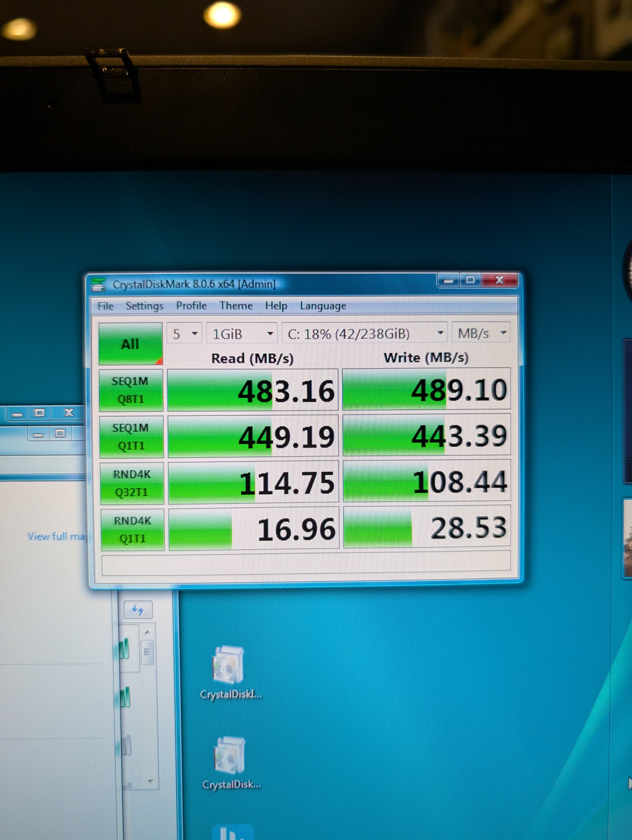Screen dimensions: 632x840
Task: Click the CrystalDiskMark title bar app icon
Action: coord(99,285)
